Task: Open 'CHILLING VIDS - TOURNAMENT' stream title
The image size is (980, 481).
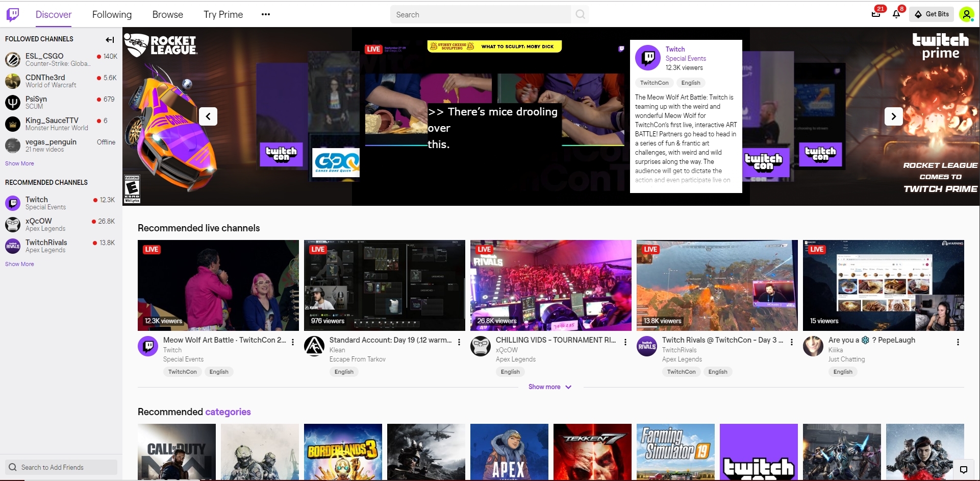Action: point(556,340)
